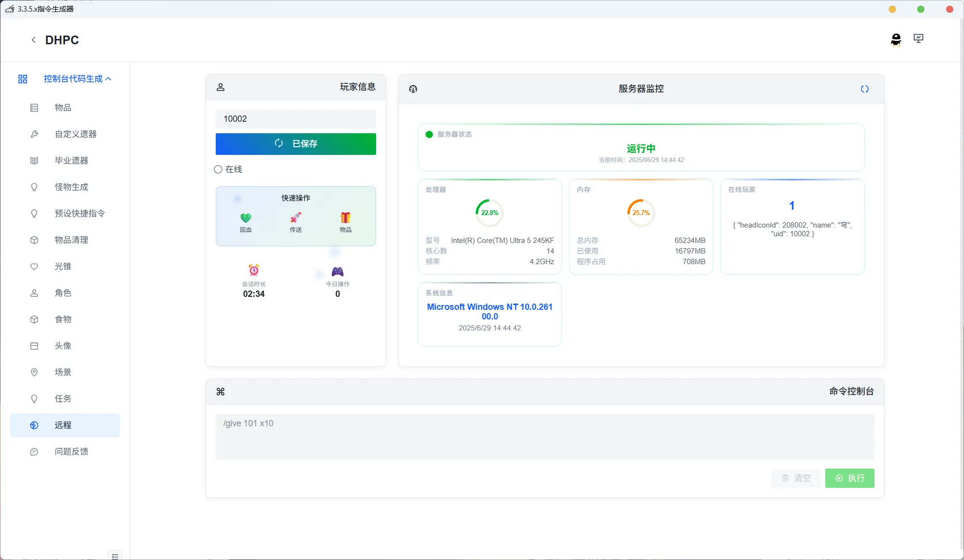Click the 已保存 button
964x560 pixels.
tap(296, 144)
